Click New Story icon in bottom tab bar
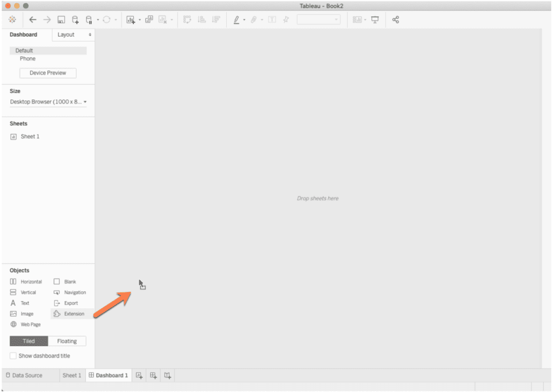The image size is (553, 392). coord(167,376)
